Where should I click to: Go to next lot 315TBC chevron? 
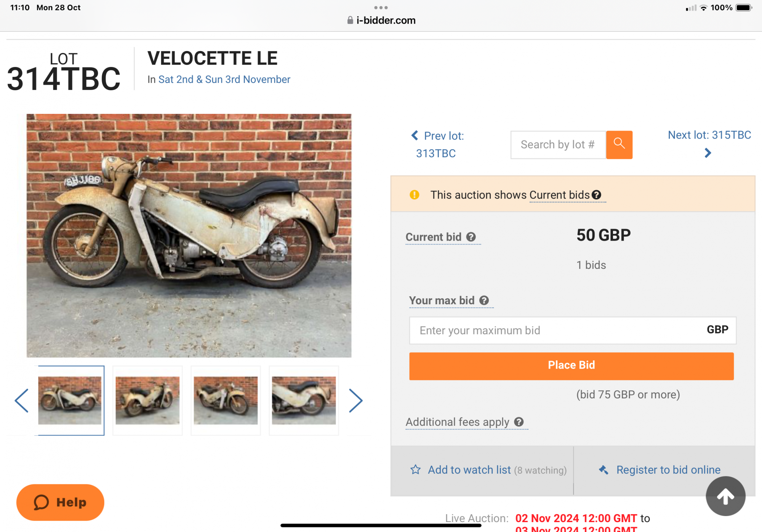[x=708, y=153]
